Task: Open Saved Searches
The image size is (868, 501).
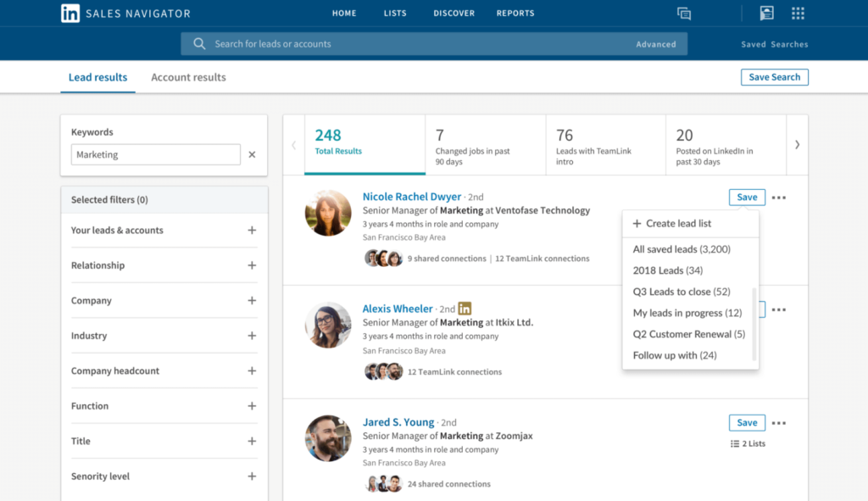Action: coord(775,44)
